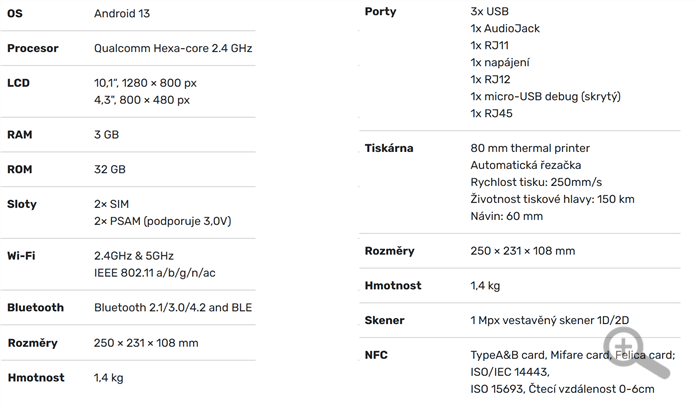The height and width of the screenshot is (407, 699).
Task: Click the NFC label
Action: 376,355
